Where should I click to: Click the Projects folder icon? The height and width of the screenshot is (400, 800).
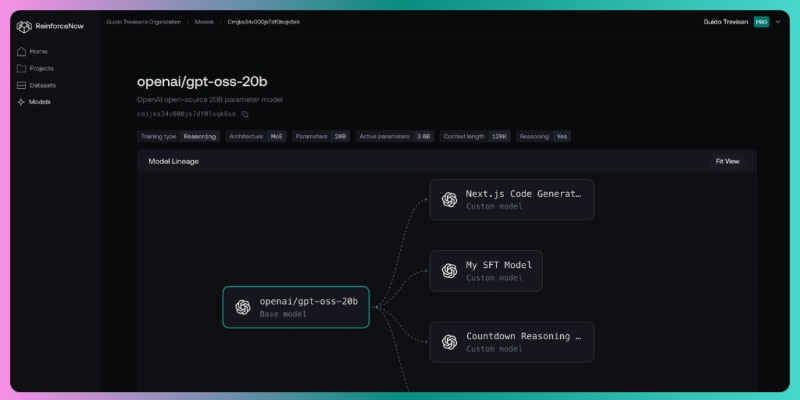(x=21, y=68)
